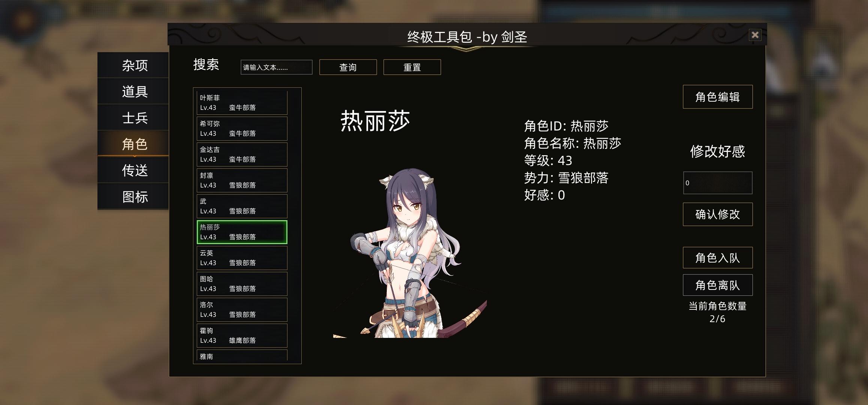The height and width of the screenshot is (405, 868).
Task: Select 金达吉 from the character list
Action: point(242,154)
